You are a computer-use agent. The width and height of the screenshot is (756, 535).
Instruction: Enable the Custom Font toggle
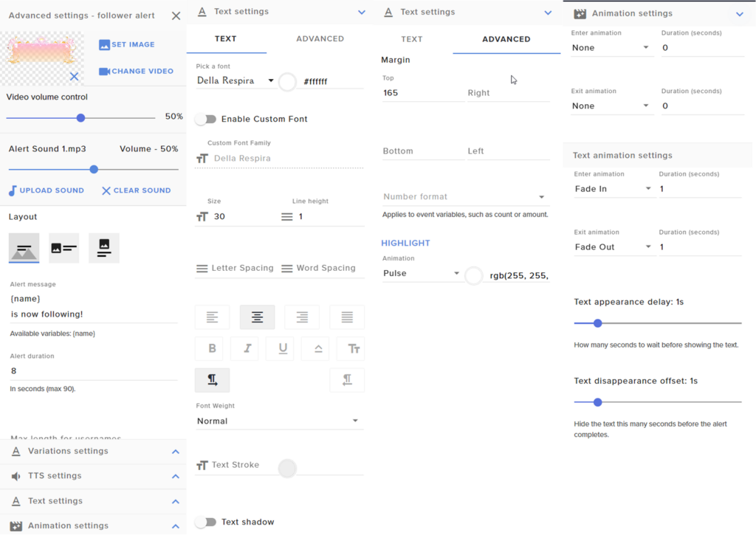pyautogui.click(x=205, y=119)
